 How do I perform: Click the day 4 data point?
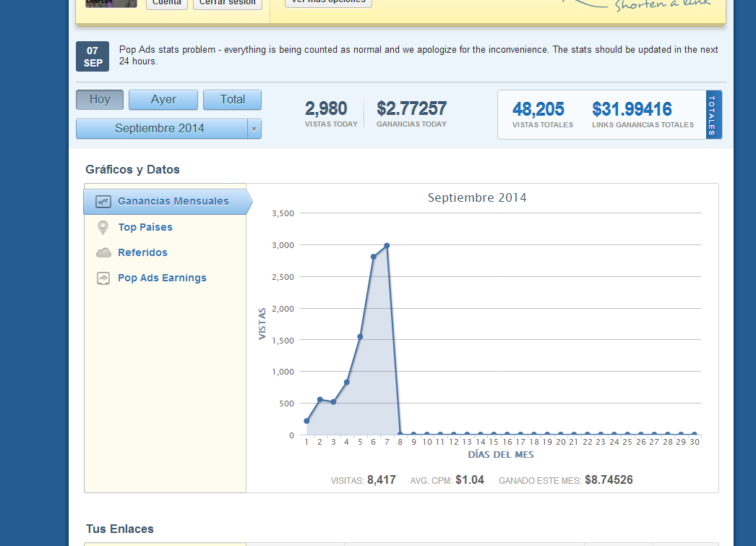click(347, 383)
